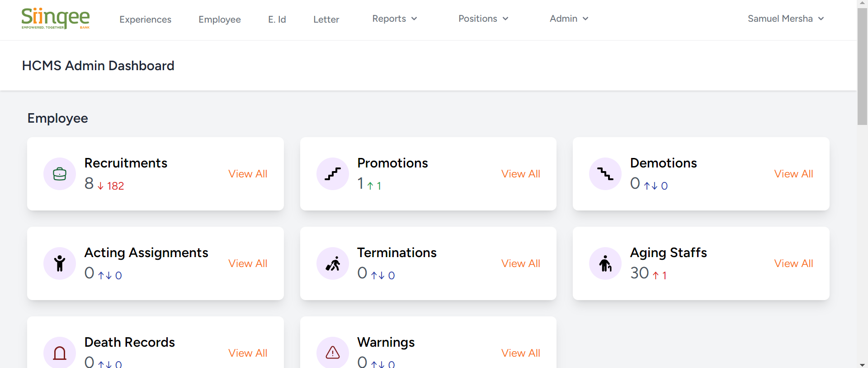
Task: Open the Samuel Mersha user menu
Action: click(786, 19)
